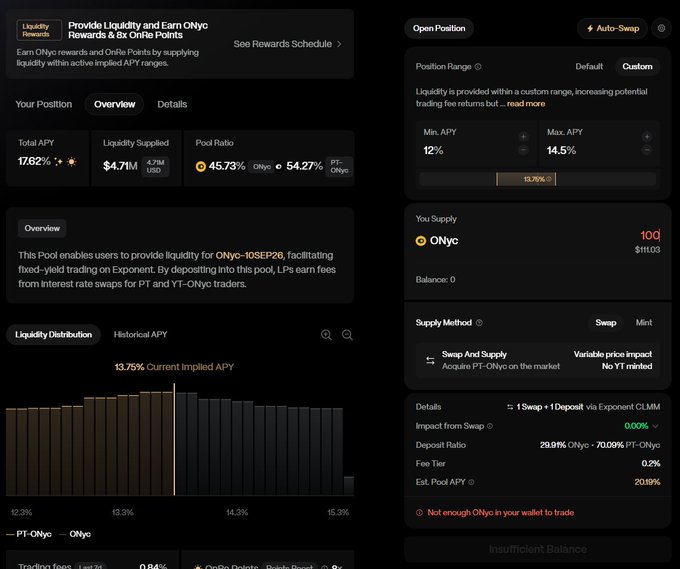Click the 1 Swap + 1 Deposit route text
The width and height of the screenshot is (680, 569).
tap(549, 407)
